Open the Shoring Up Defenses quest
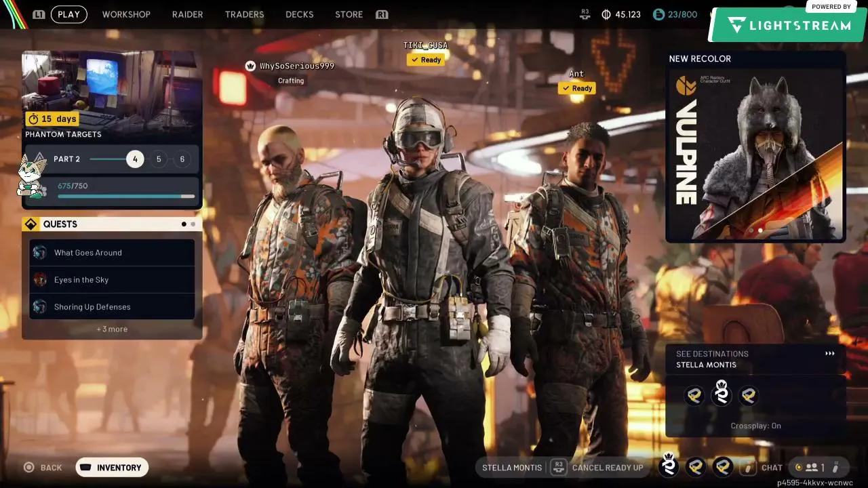The width and height of the screenshot is (868, 488). coord(112,307)
